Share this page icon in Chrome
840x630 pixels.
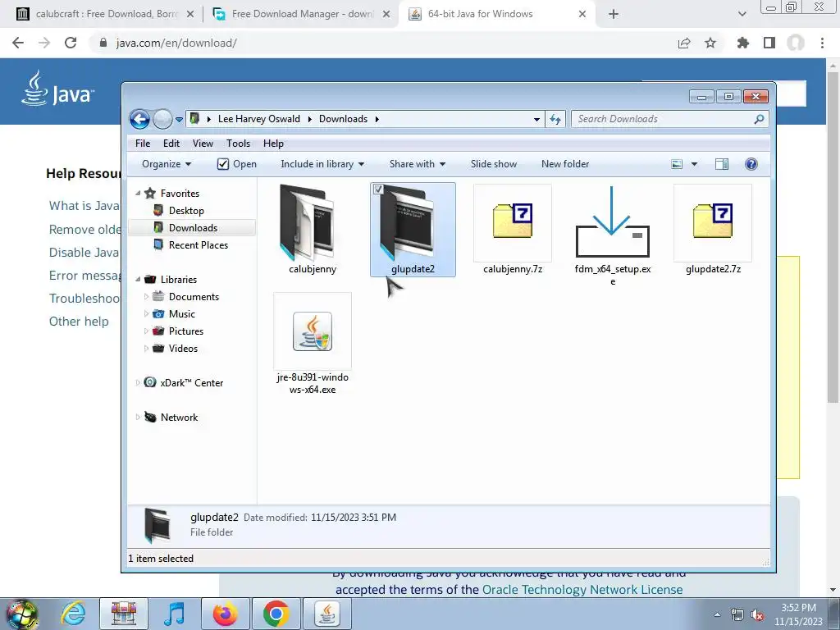coord(683,43)
